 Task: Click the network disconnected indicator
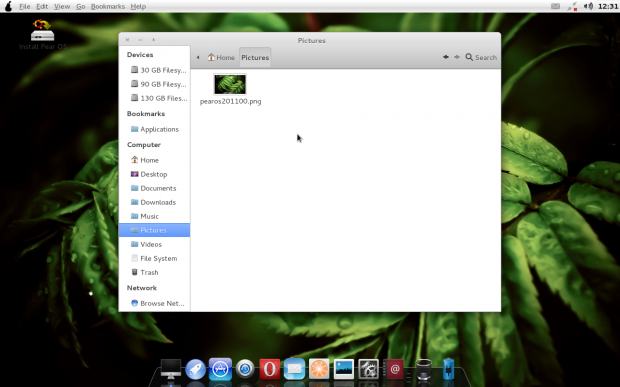pos(572,6)
